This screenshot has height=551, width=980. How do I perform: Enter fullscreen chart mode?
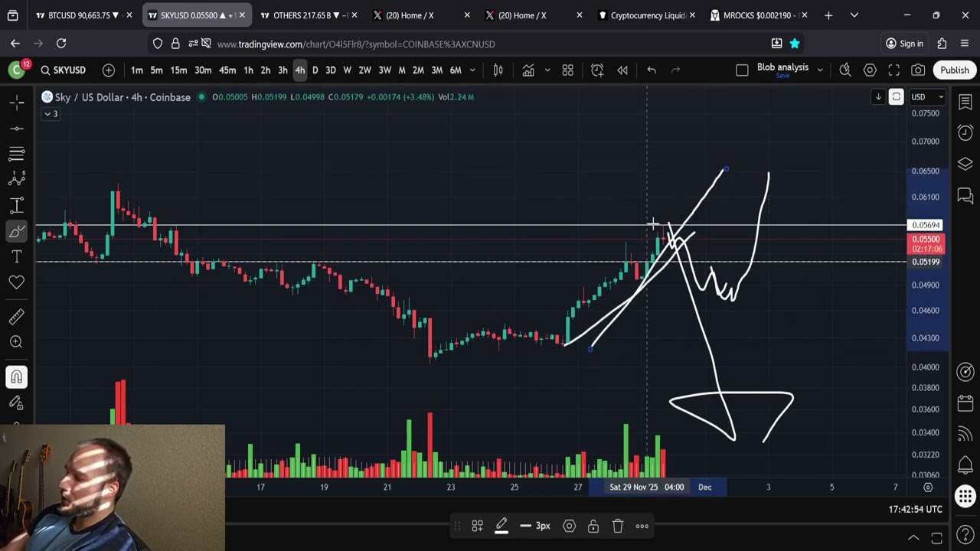click(x=893, y=70)
